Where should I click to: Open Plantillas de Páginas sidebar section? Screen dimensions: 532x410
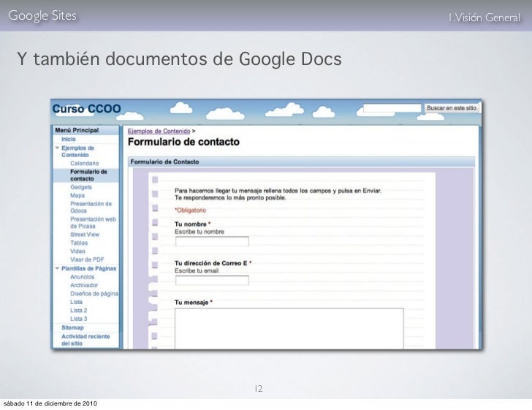pos(89,268)
